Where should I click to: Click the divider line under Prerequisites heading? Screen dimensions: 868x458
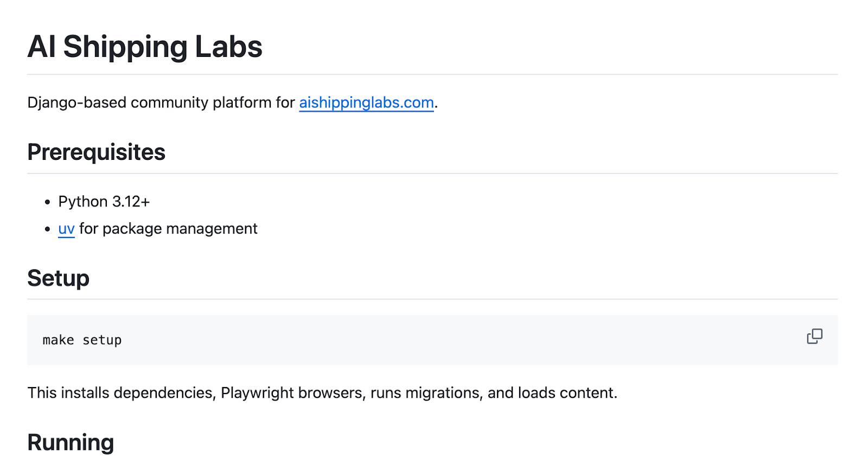click(x=432, y=173)
